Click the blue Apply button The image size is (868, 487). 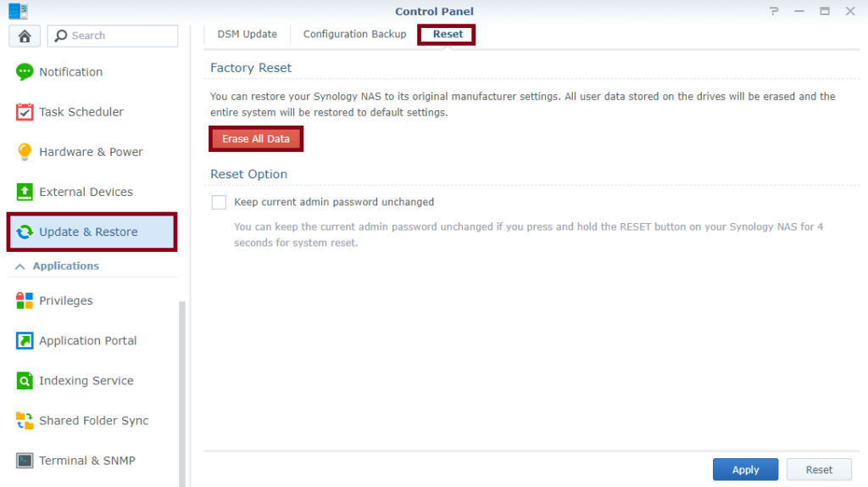pyautogui.click(x=745, y=469)
